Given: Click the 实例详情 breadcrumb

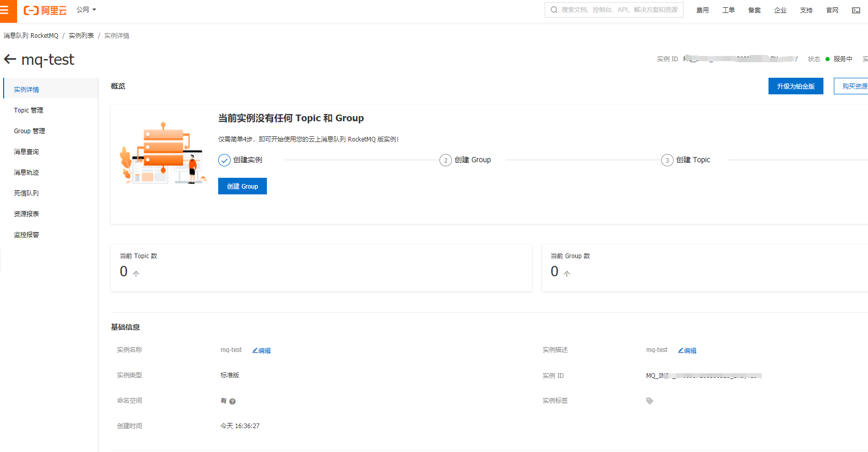Looking at the screenshot, I should click(x=117, y=36).
